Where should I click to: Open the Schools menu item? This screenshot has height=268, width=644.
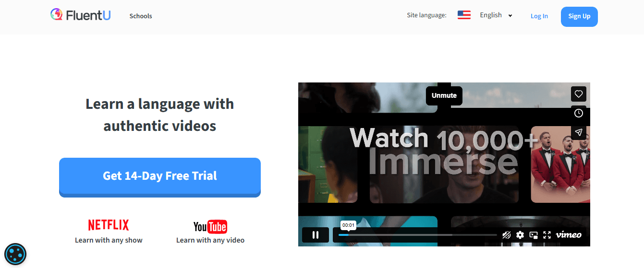pyautogui.click(x=141, y=16)
